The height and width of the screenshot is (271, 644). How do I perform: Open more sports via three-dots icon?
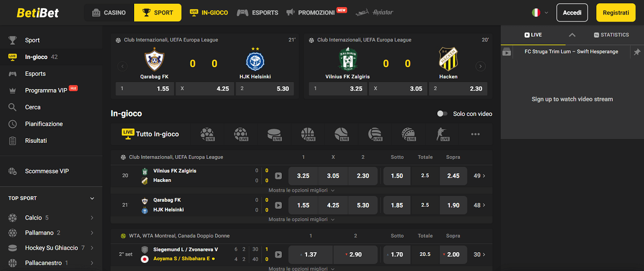(475, 134)
